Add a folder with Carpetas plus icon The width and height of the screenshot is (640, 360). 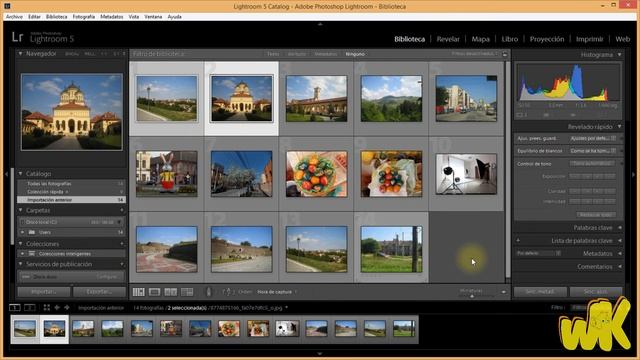pos(122,210)
